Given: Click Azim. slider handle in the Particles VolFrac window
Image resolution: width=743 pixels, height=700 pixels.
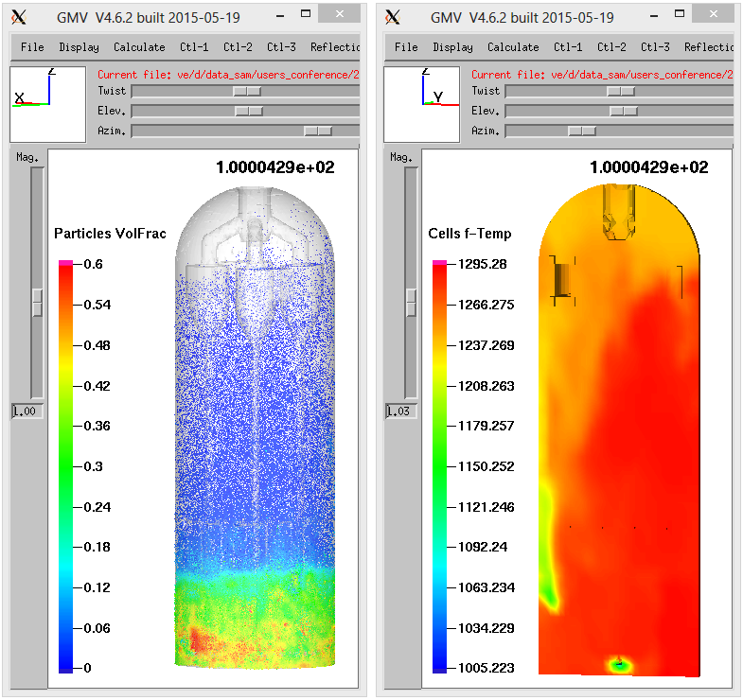Looking at the screenshot, I should pos(318,131).
